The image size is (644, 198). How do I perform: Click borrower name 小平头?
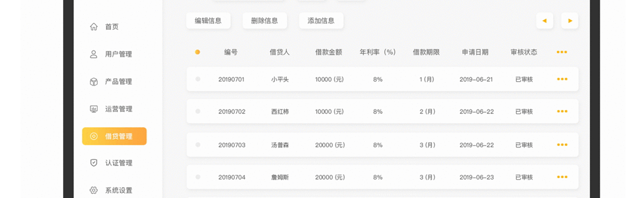coord(280,79)
